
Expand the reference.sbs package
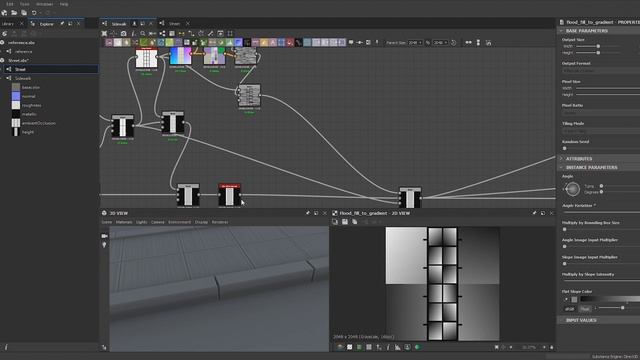pos(2,42)
